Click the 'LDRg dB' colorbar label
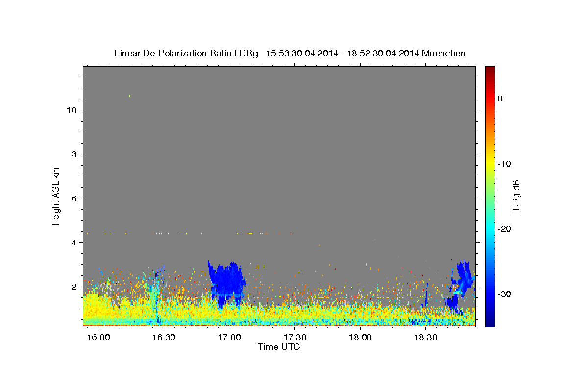The height and width of the screenshot is (392, 588). (515, 197)
